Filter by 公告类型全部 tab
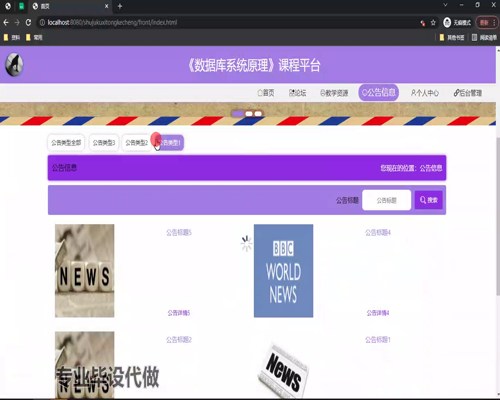The width and height of the screenshot is (500, 400). (x=66, y=143)
